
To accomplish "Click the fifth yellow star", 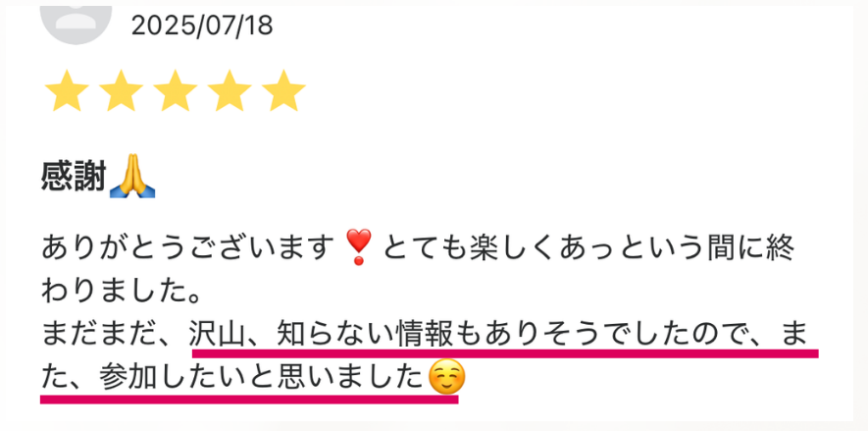I will click(x=283, y=91).
